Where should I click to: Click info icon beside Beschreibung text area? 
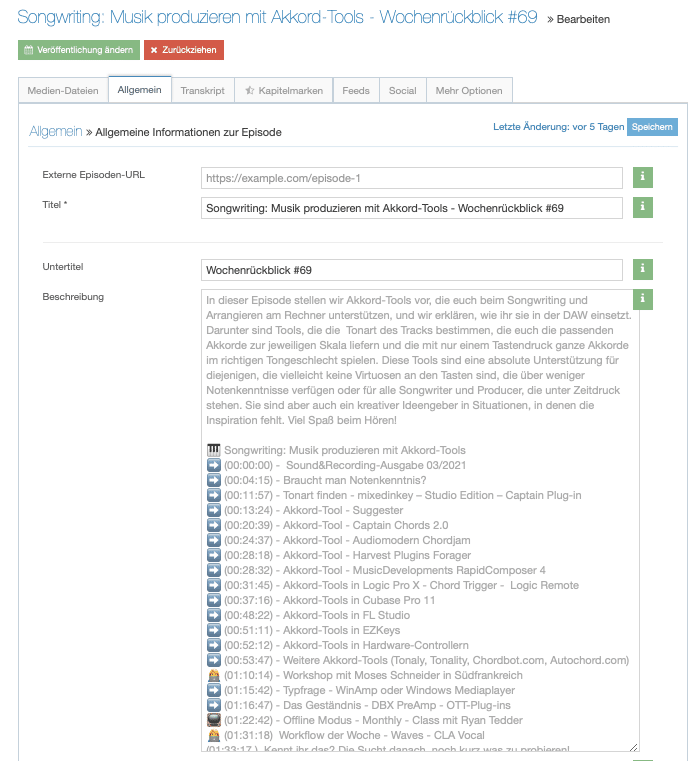(644, 299)
